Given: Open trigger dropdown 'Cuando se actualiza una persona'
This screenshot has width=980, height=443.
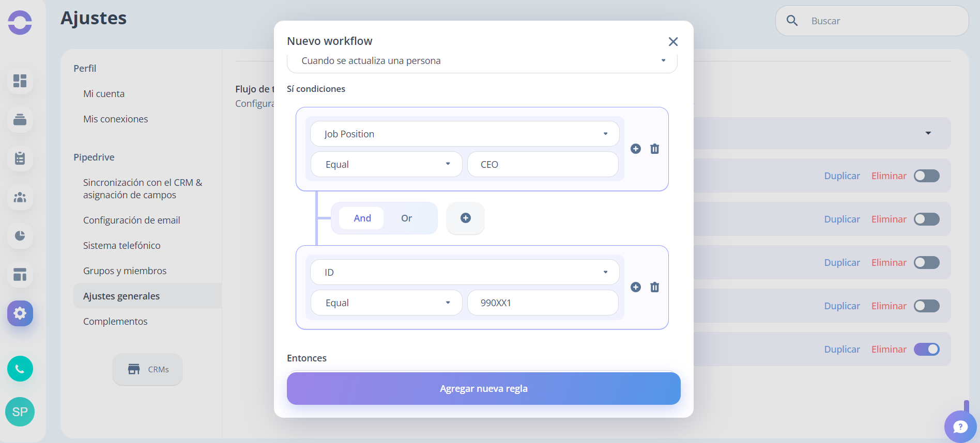Looking at the screenshot, I should click(482, 61).
